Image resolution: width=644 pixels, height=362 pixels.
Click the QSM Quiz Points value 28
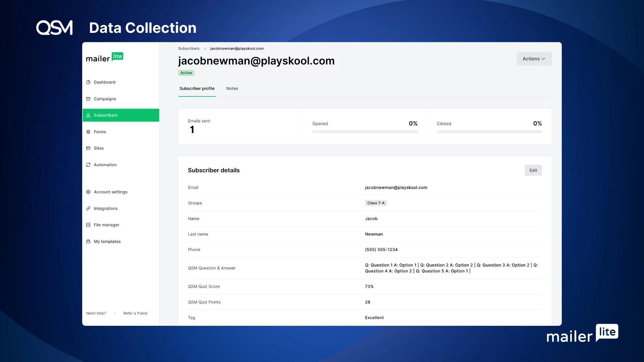[x=368, y=302]
